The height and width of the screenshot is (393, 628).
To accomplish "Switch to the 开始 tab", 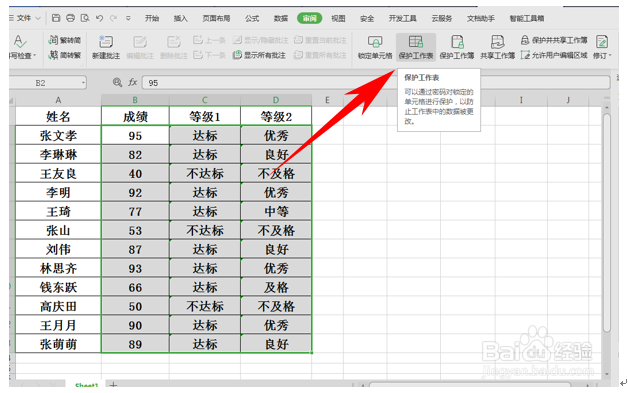I will click(152, 18).
